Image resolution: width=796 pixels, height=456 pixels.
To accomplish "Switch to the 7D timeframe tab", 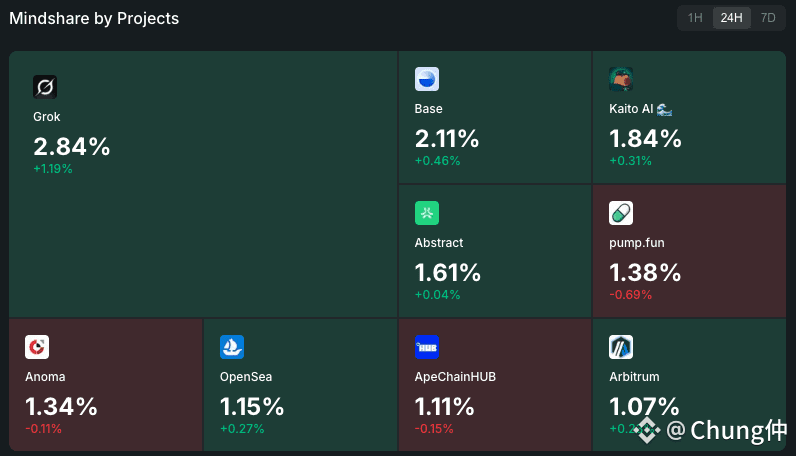I will pos(768,18).
